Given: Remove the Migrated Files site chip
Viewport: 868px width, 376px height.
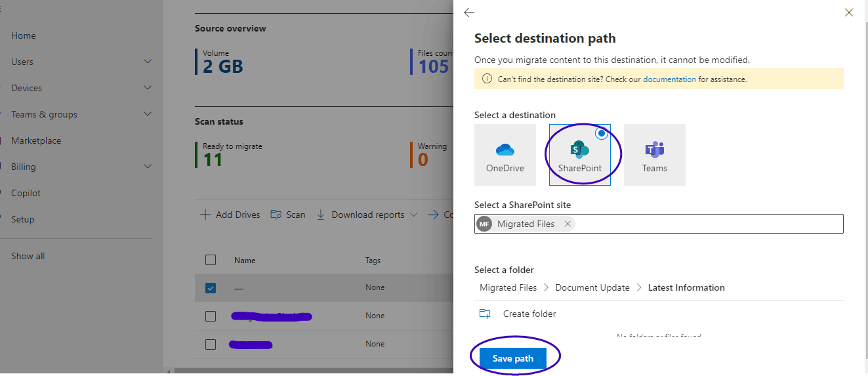Looking at the screenshot, I should coord(568,224).
